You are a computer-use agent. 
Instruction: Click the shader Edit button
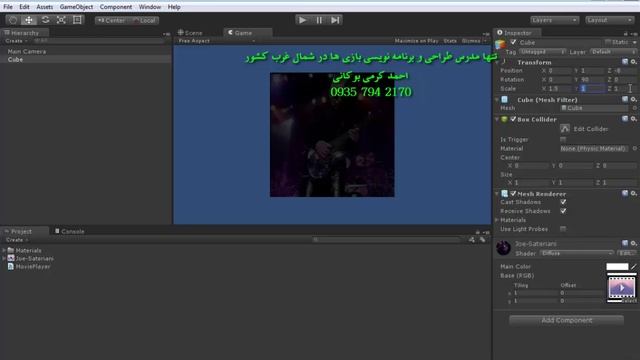[626, 253]
